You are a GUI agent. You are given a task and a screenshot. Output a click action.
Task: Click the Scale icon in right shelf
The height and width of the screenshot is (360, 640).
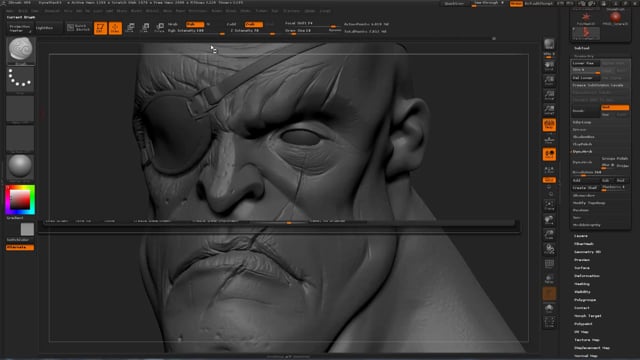point(549,235)
